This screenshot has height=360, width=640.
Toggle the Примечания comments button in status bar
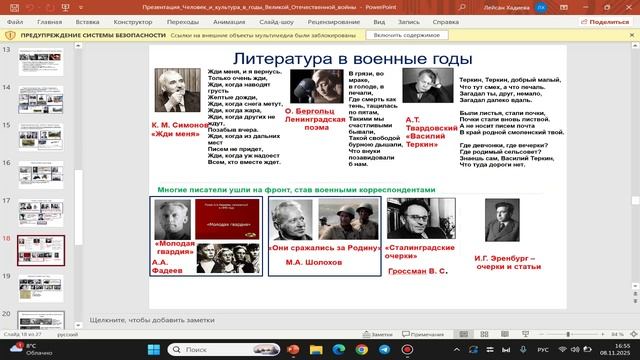point(423,334)
